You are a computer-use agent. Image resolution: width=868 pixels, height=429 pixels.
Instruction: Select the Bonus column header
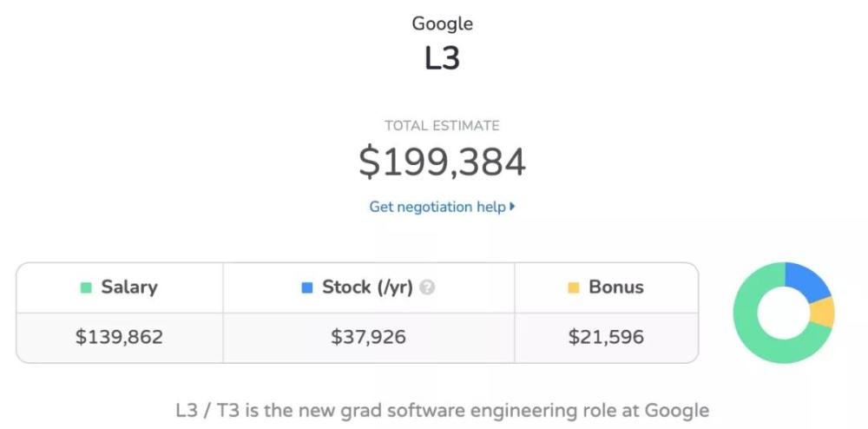(x=606, y=287)
